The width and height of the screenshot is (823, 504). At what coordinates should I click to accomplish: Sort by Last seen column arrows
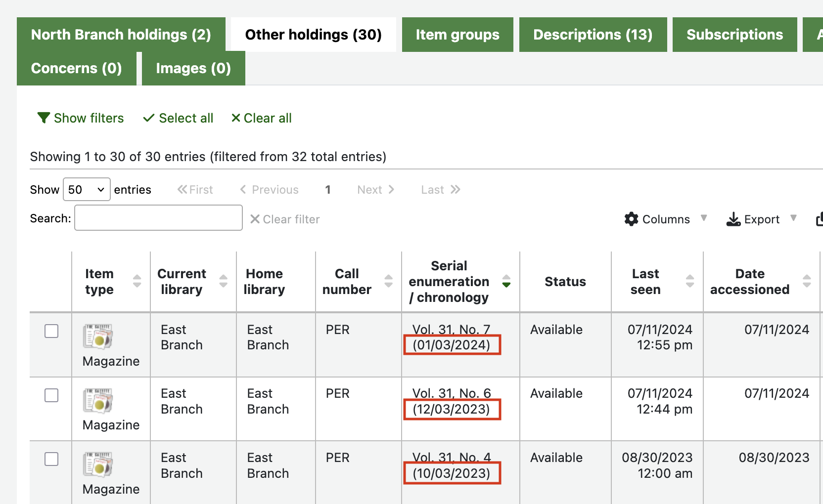tap(690, 281)
